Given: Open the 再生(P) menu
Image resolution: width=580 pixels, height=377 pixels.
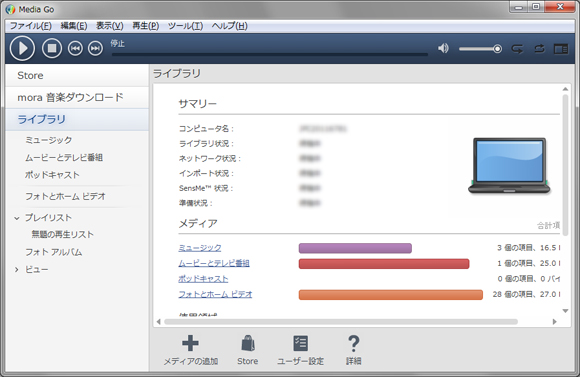Looking at the screenshot, I should pos(146,26).
